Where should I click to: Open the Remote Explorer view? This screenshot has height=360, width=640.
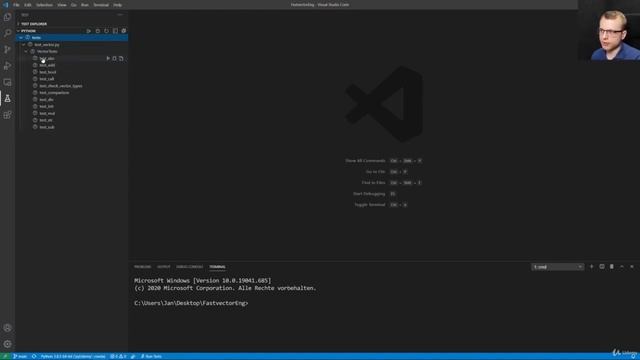(x=7, y=82)
